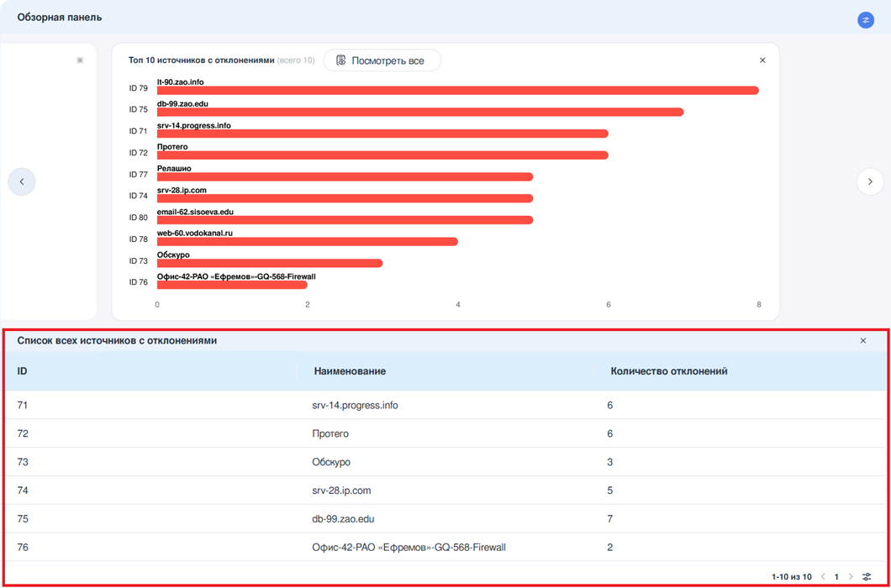Select the red bar for lt-90.zao.info
Screen dimensions: 891x588
point(457,91)
